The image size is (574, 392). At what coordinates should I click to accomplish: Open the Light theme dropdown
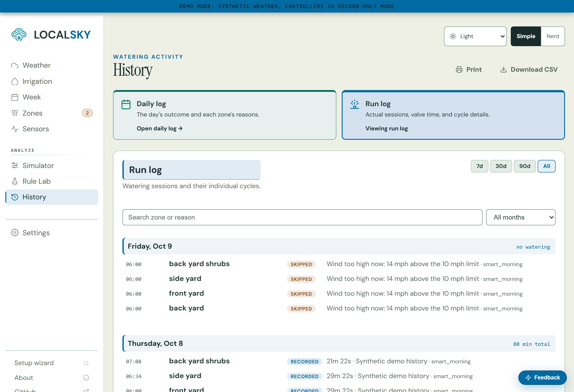click(x=475, y=36)
